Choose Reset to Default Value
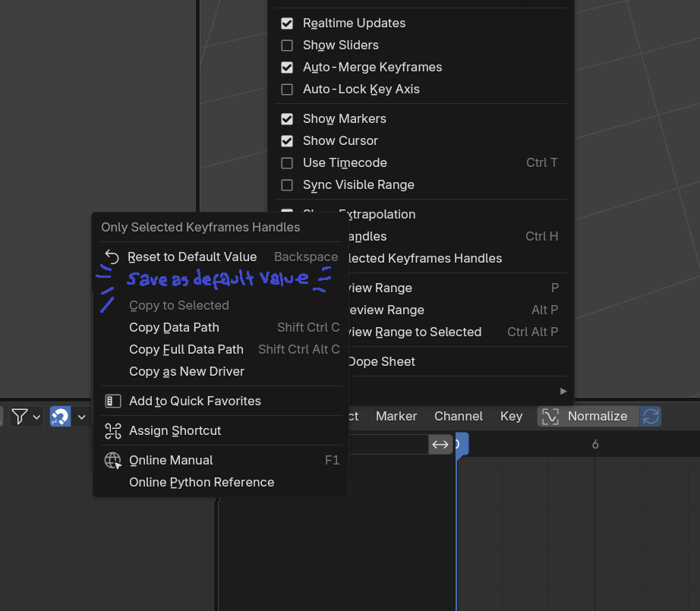This screenshot has height=611, width=700. 222,257
